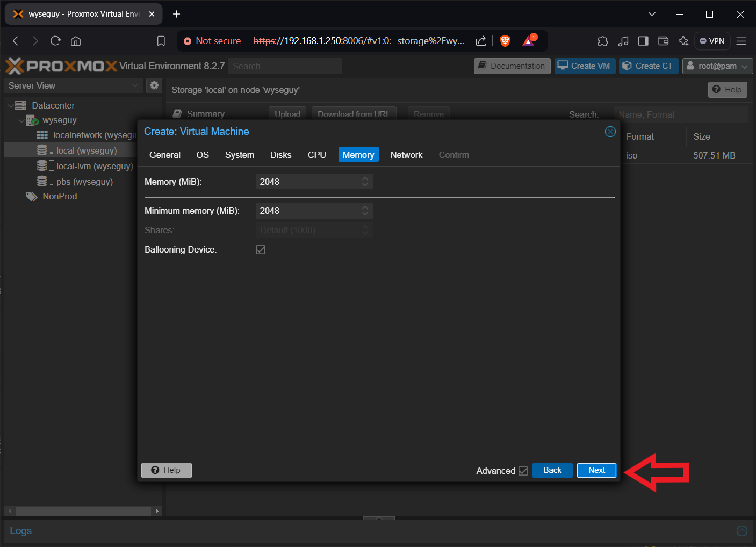The image size is (756, 547).
Task: Open a new browser tab
Action: (176, 14)
